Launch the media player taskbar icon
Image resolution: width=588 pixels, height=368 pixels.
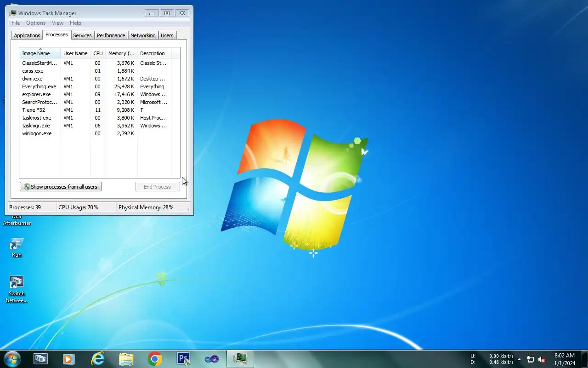[x=69, y=359]
